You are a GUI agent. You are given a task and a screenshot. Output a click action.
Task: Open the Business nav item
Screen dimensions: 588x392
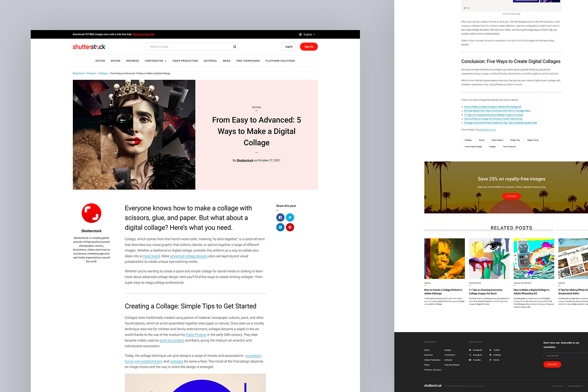pyautogui.click(x=133, y=61)
